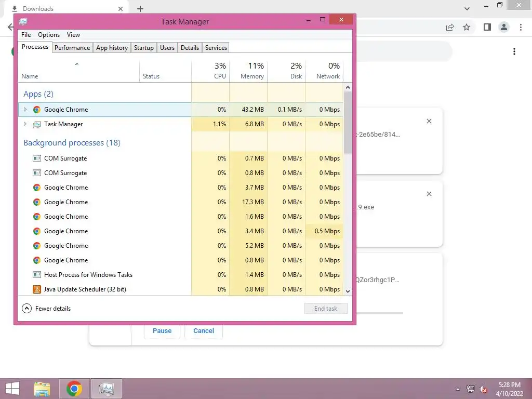Select Chrome process icon using 3.7 MB
This screenshot has height=399, width=532.
37,187
